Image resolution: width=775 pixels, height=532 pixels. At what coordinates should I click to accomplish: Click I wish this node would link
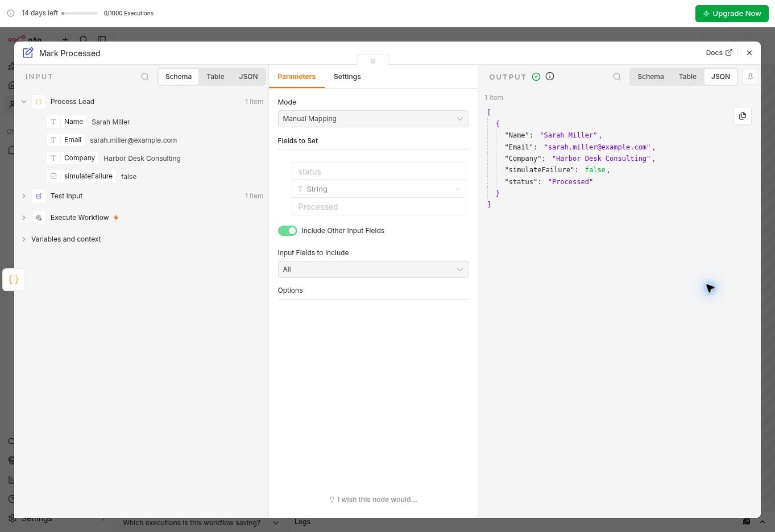[373, 500]
